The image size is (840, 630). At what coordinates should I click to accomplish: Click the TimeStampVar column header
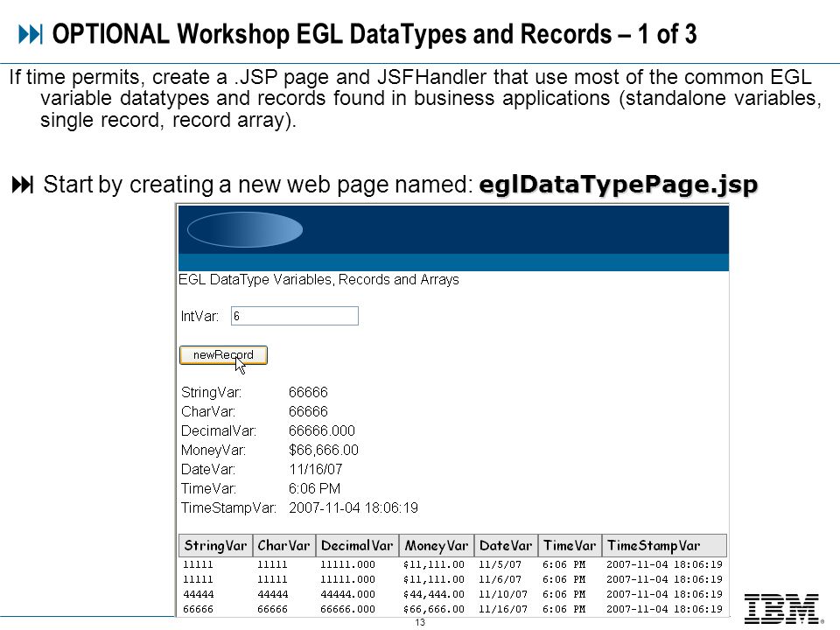(664, 546)
